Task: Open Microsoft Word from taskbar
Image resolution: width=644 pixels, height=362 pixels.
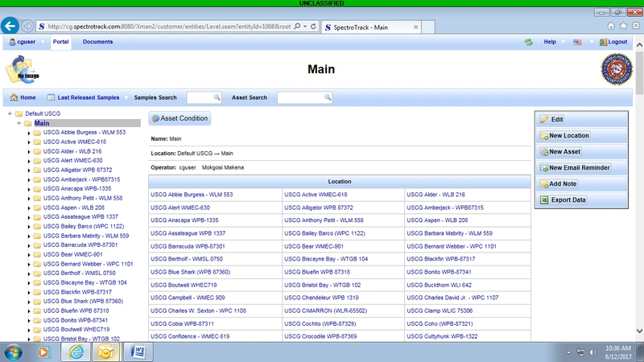Action: (x=138, y=352)
